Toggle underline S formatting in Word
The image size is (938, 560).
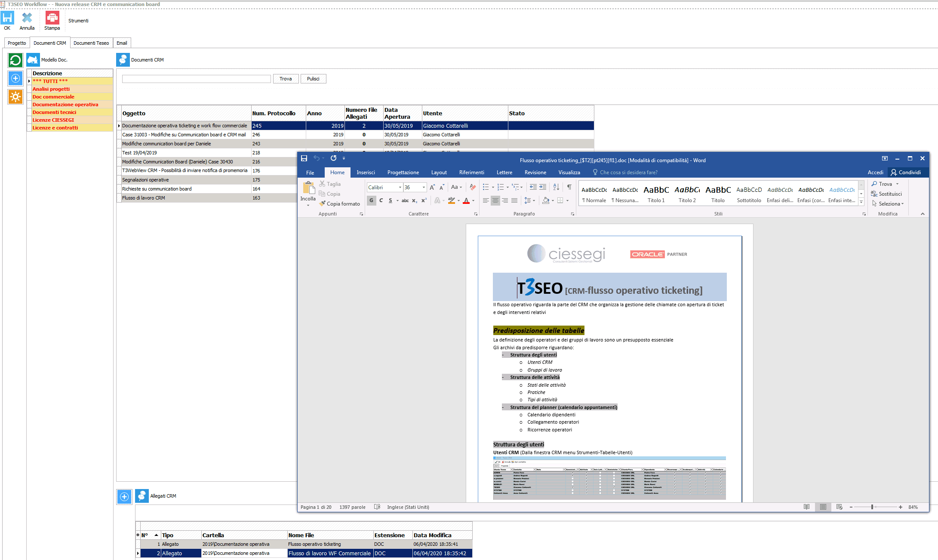coord(391,200)
